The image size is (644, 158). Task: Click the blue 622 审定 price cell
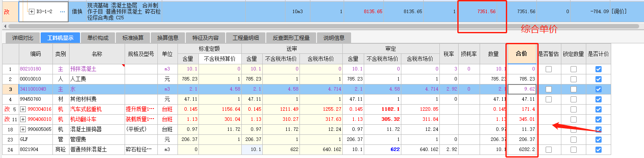coord(382,150)
